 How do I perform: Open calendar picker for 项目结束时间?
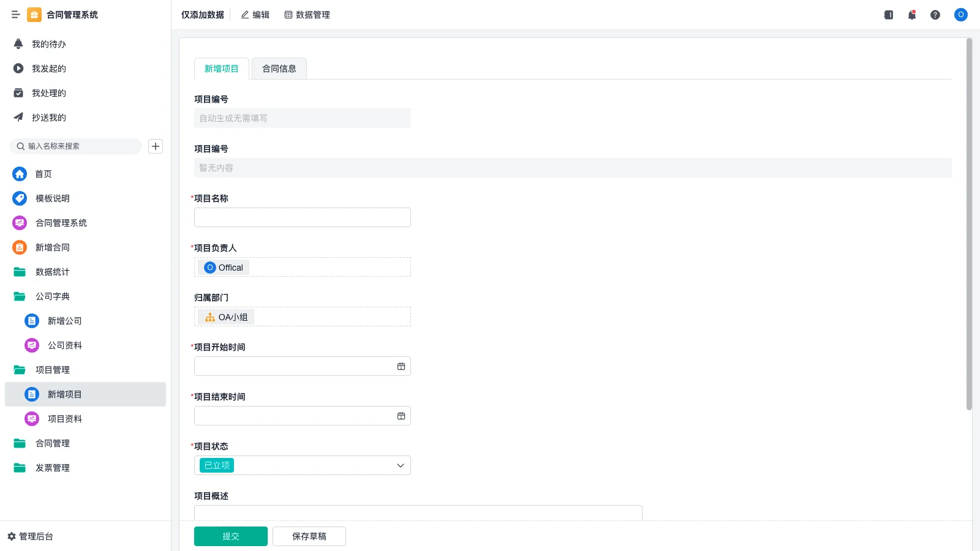click(401, 416)
